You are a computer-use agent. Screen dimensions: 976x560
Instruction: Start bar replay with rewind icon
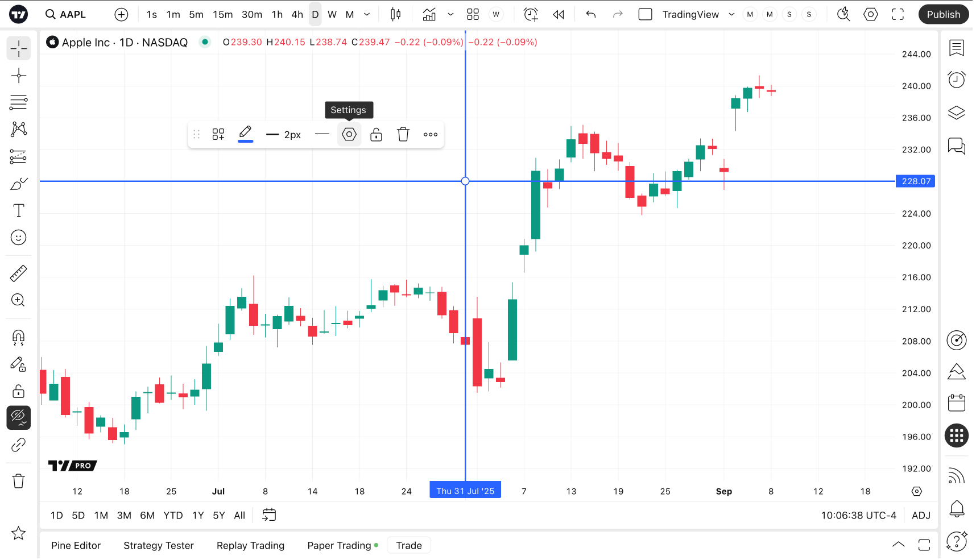pyautogui.click(x=559, y=15)
